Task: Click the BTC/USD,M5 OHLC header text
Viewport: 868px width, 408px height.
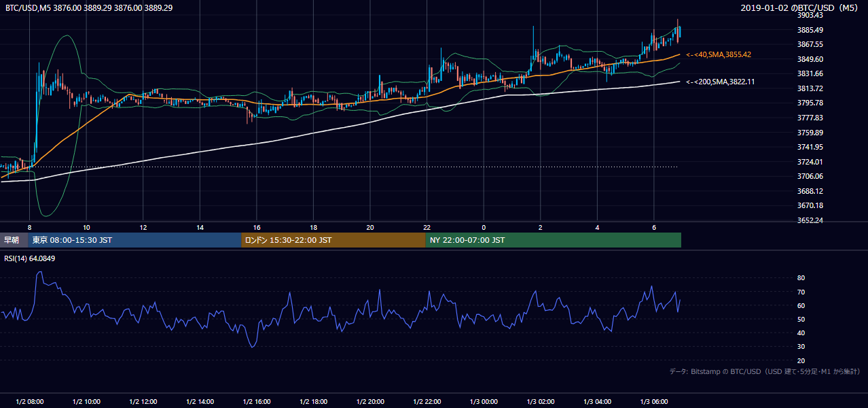Action: pyautogui.click(x=89, y=8)
